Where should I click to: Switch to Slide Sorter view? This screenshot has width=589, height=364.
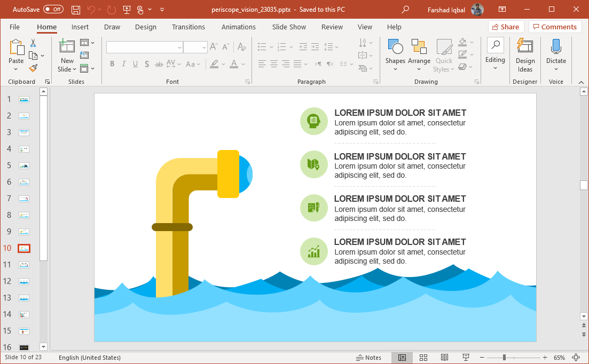click(x=423, y=358)
